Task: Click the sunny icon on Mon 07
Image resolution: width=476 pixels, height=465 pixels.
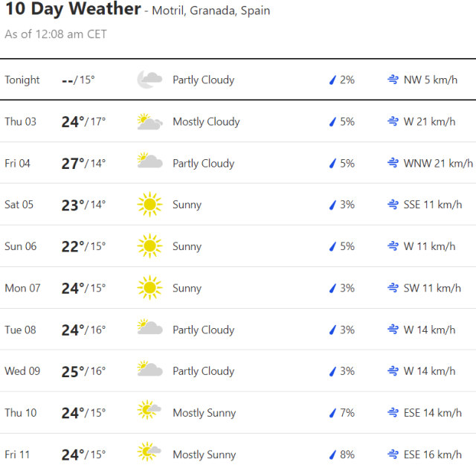Action: click(149, 288)
